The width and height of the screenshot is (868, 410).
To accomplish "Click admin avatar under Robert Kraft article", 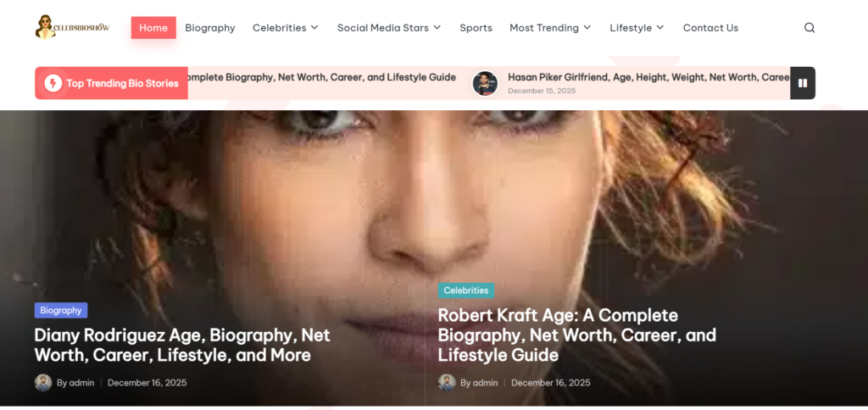I will (447, 383).
